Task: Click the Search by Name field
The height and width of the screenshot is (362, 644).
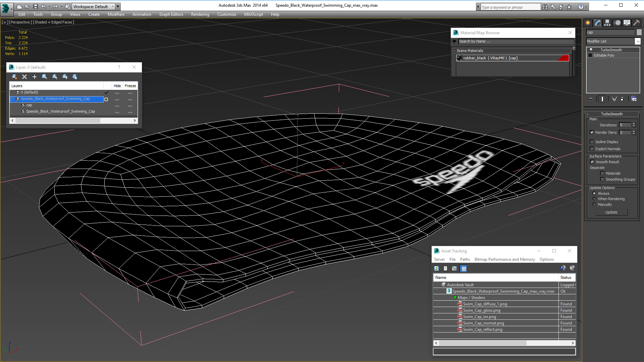Action: (516, 42)
